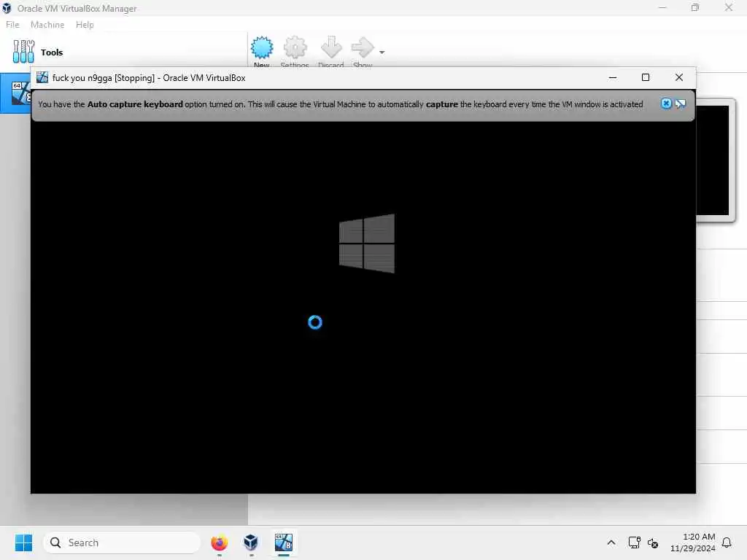The image size is (747, 560).
Task: Click the VM window title icon
Action: (x=42, y=77)
